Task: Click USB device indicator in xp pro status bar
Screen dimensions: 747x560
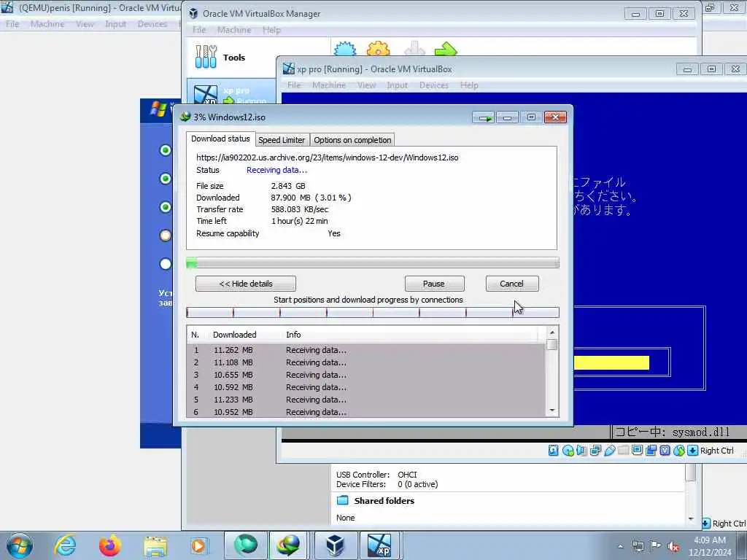Action: 609,450
